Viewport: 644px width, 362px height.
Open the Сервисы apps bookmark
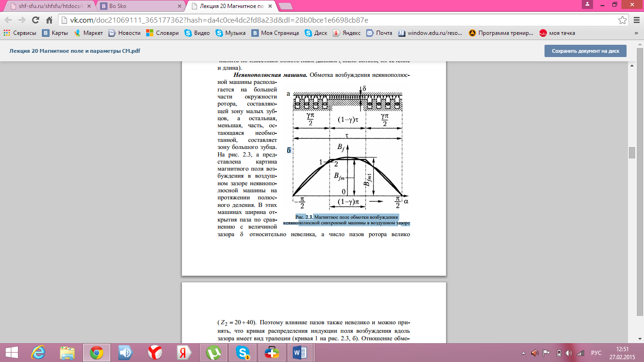pos(20,33)
